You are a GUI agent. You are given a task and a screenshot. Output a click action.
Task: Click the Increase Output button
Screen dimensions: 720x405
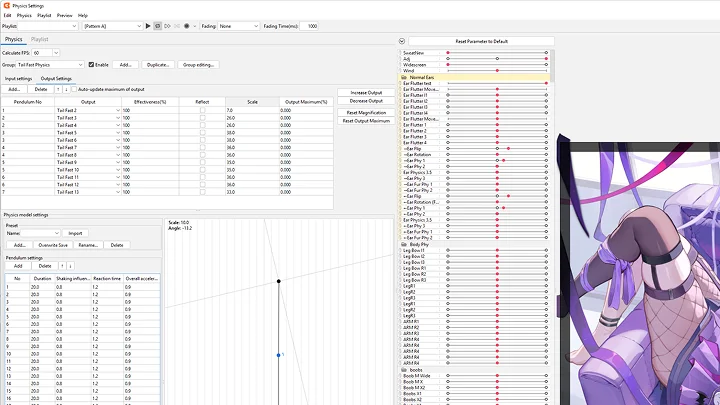[x=366, y=93]
